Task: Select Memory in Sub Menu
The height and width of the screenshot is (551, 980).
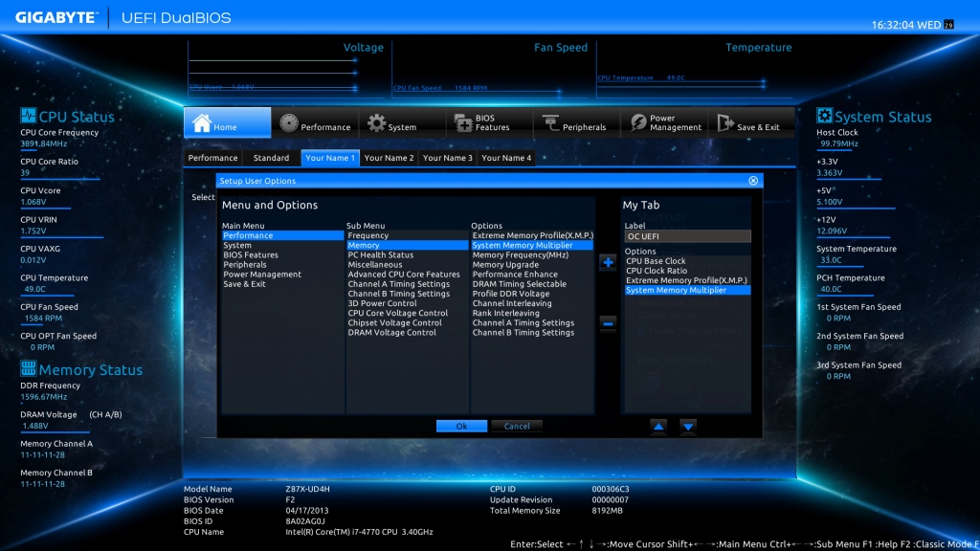Action: [x=407, y=246]
